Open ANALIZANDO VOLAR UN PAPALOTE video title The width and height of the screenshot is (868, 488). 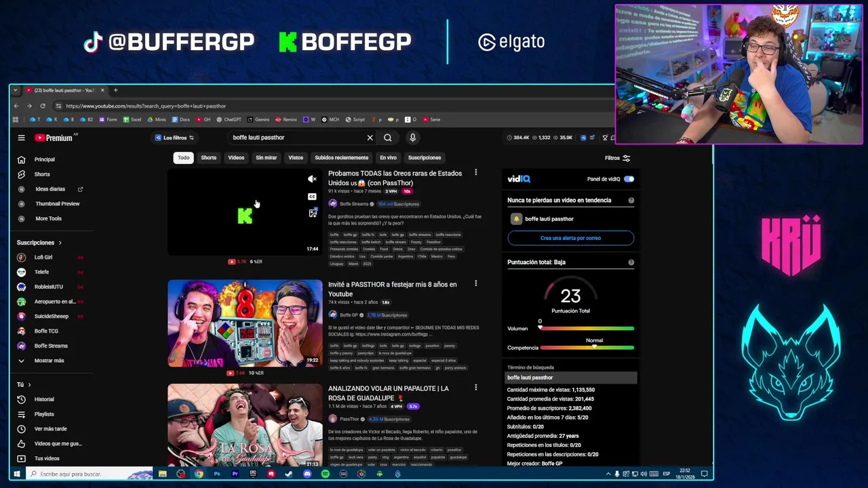[x=389, y=393]
